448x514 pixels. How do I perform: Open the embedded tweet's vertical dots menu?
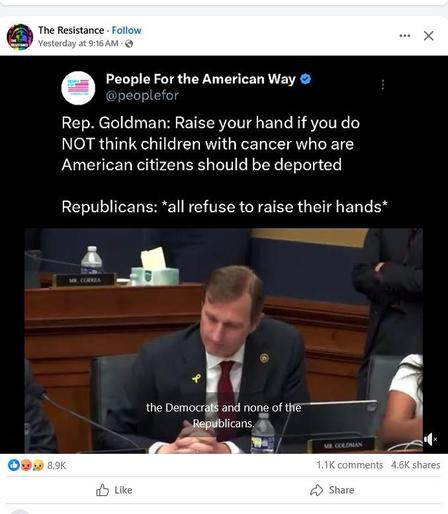click(383, 85)
